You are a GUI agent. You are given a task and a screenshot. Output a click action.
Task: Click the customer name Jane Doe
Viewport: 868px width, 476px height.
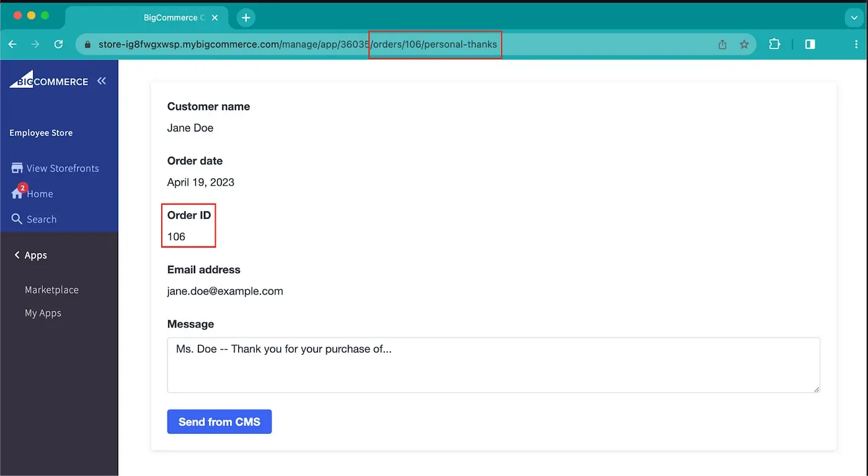tap(190, 128)
